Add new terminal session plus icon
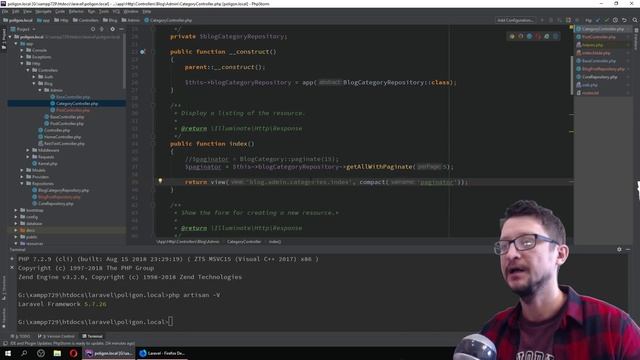 coord(12,259)
